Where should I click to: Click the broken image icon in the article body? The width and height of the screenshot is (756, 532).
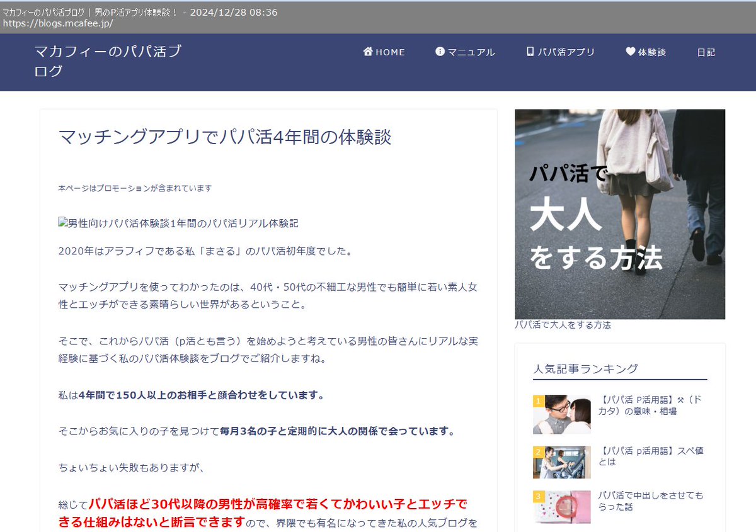(x=61, y=222)
